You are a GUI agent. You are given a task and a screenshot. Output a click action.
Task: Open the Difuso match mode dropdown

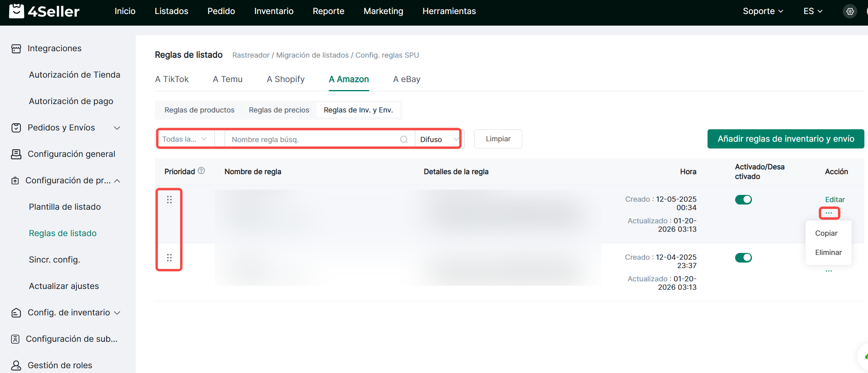click(x=439, y=139)
